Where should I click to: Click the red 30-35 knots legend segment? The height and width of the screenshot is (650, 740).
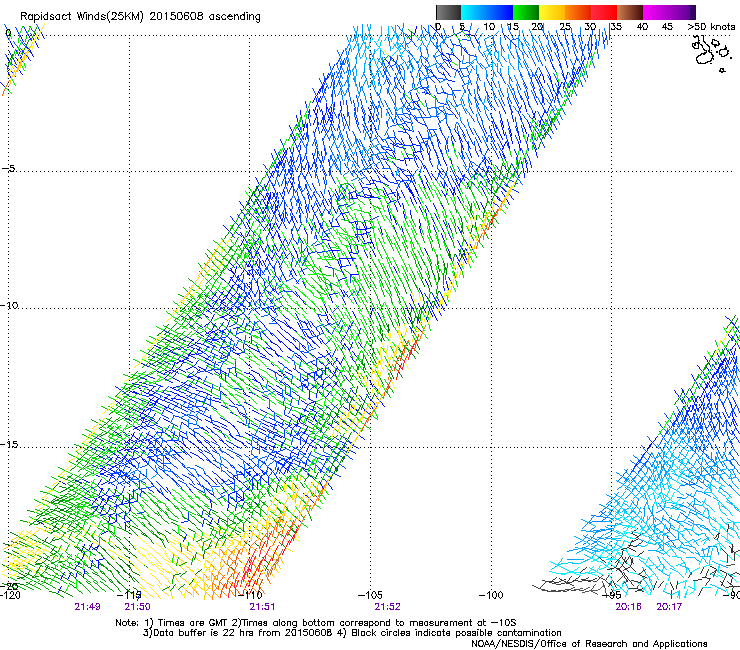604,12
